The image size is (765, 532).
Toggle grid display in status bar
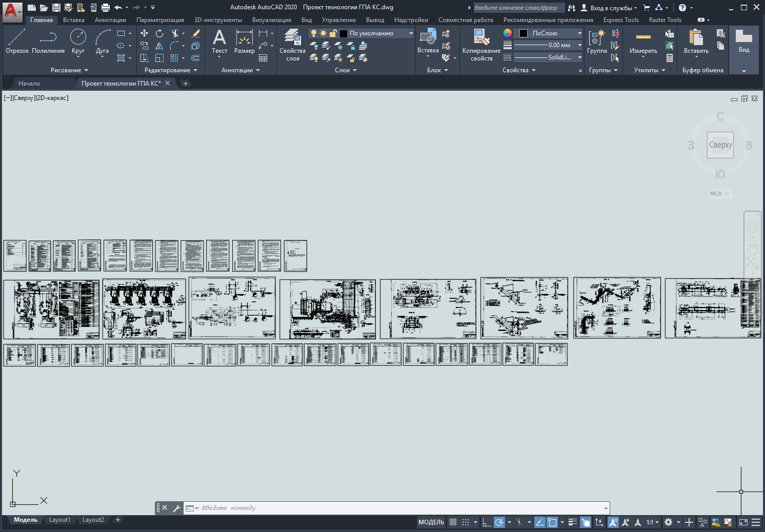tap(453, 522)
